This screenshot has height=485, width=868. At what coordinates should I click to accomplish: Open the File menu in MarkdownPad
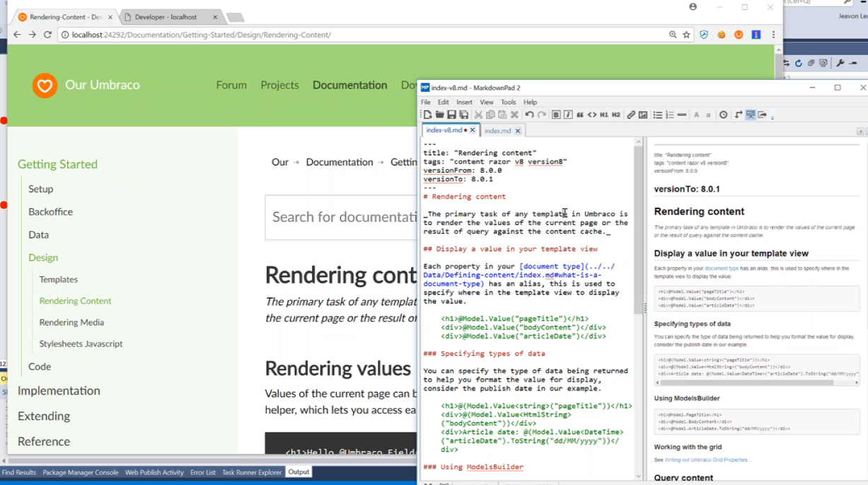point(426,102)
